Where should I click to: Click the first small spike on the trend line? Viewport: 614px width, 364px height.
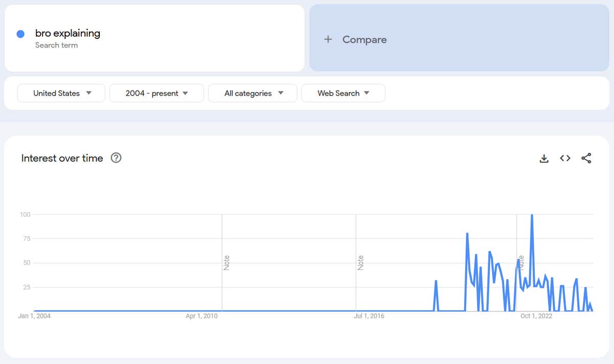436,281
